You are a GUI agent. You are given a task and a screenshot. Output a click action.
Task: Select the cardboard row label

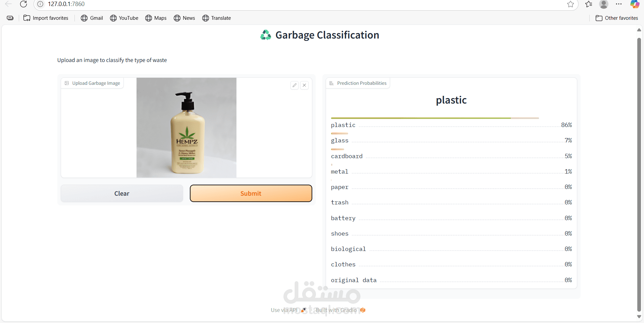(x=347, y=156)
